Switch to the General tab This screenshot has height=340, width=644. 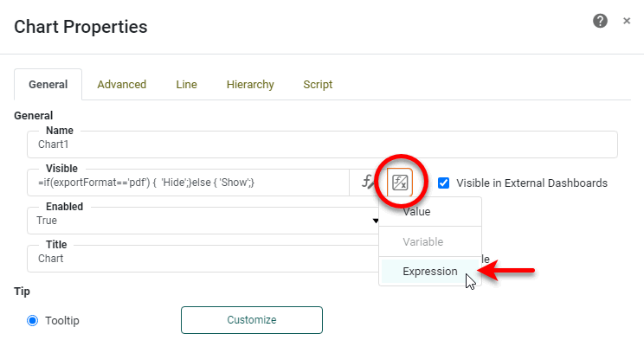click(48, 85)
